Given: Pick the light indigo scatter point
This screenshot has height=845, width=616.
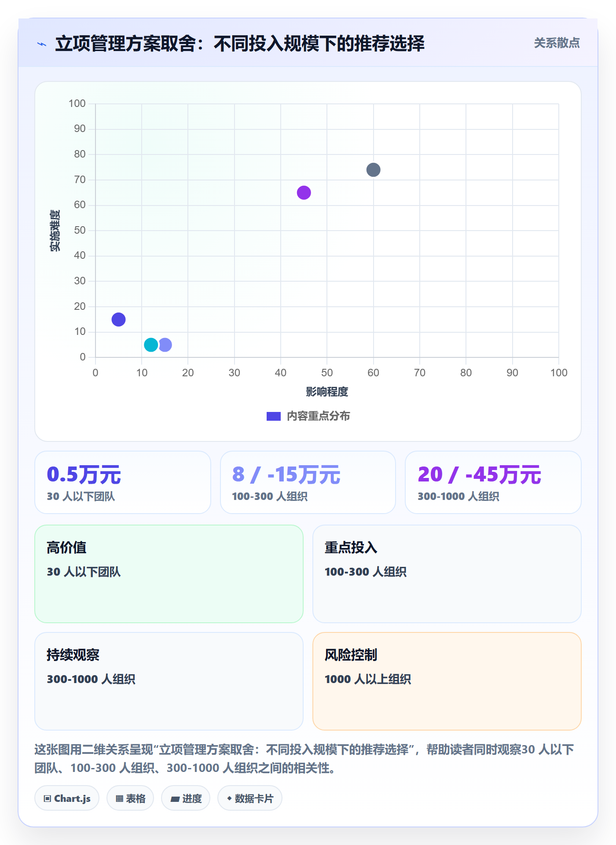Looking at the screenshot, I should click(x=166, y=345).
